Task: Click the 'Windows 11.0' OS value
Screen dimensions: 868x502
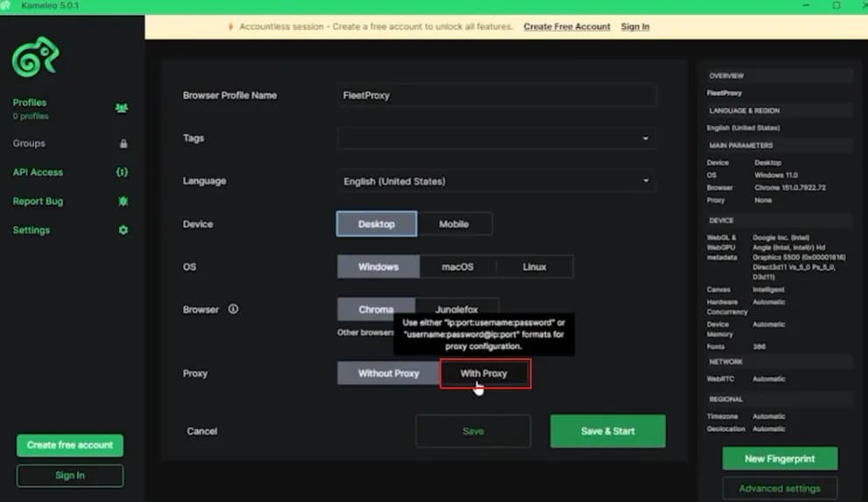Action: click(775, 175)
